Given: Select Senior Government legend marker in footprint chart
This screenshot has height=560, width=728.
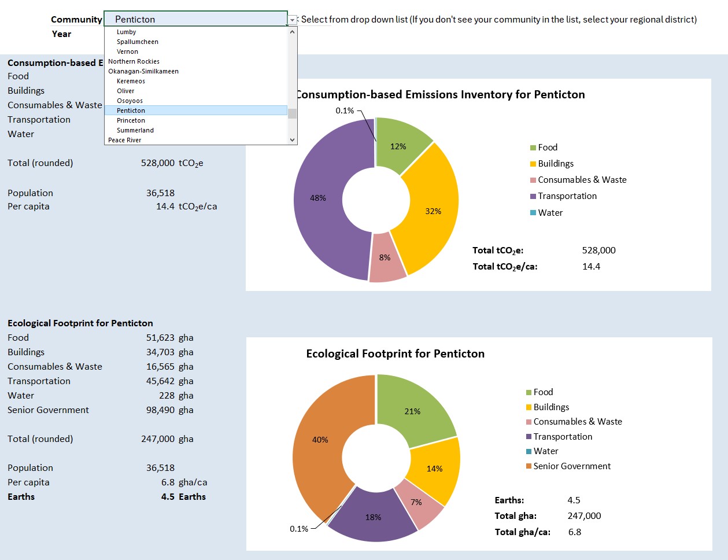Looking at the screenshot, I should 529,466.
